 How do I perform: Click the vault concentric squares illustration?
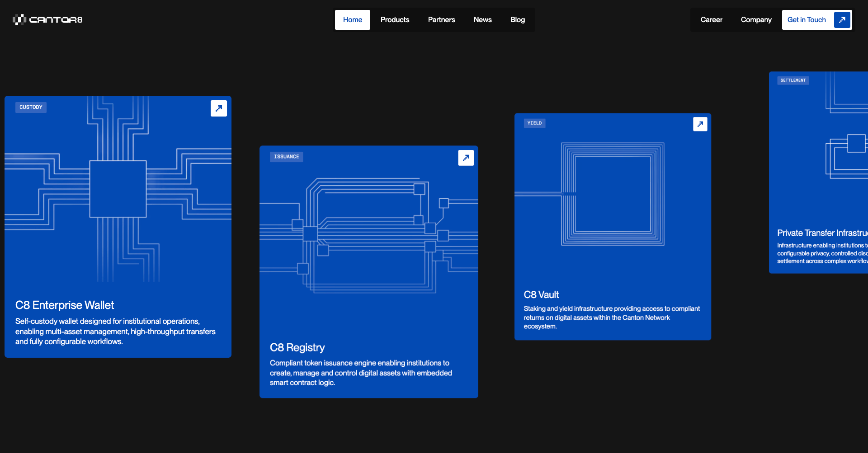[x=613, y=194]
